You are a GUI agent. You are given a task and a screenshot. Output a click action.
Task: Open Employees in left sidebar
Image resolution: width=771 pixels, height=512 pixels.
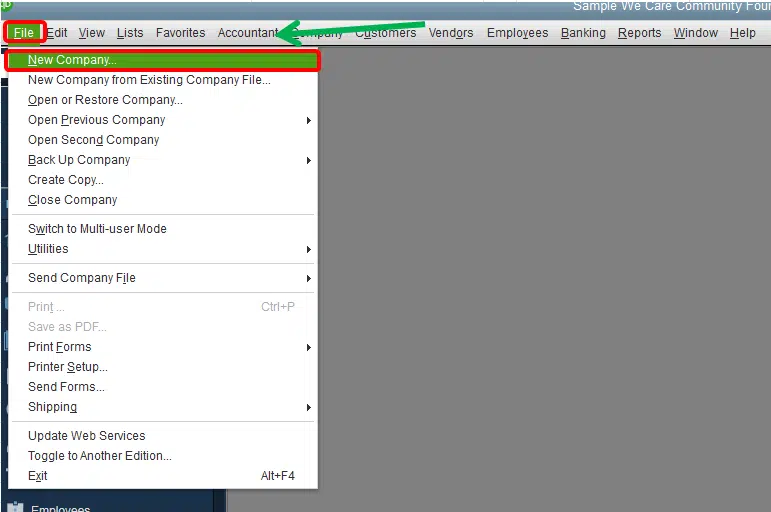(x=60, y=508)
